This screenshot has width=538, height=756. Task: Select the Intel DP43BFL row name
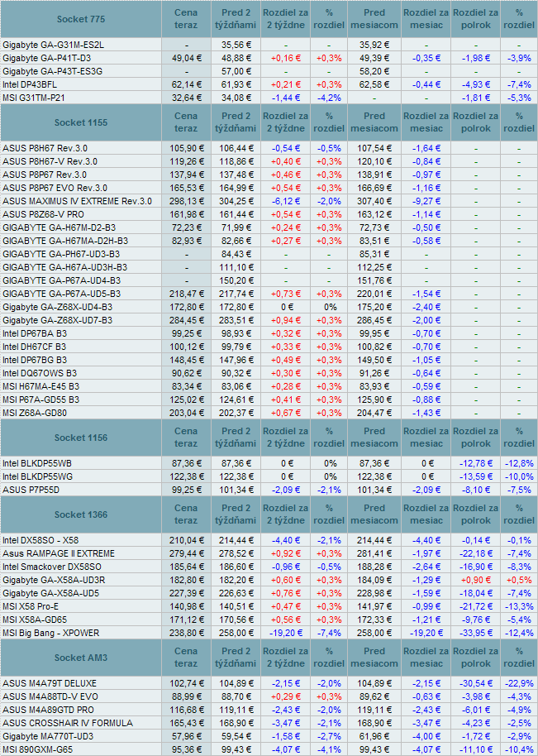coord(30,84)
